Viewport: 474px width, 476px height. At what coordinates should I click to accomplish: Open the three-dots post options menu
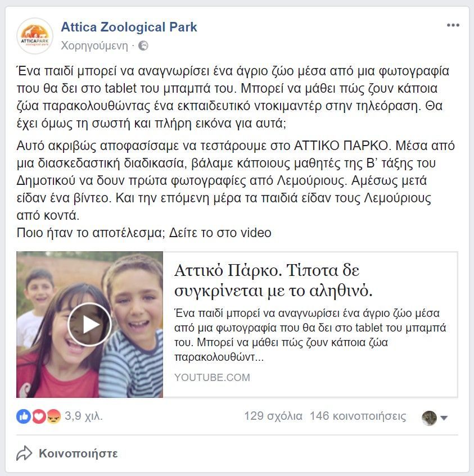[x=453, y=25]
